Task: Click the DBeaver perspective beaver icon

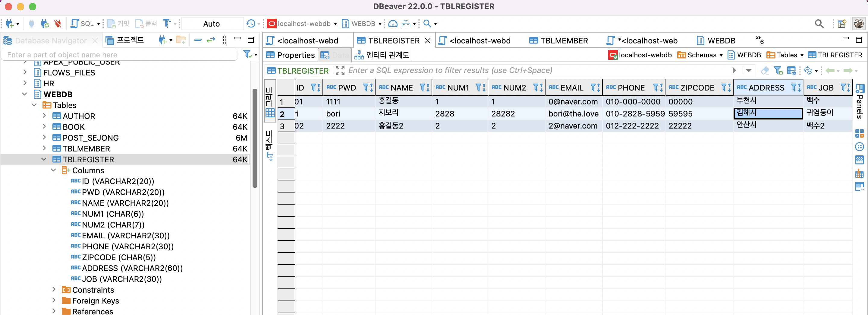Action: pos(859,24)
